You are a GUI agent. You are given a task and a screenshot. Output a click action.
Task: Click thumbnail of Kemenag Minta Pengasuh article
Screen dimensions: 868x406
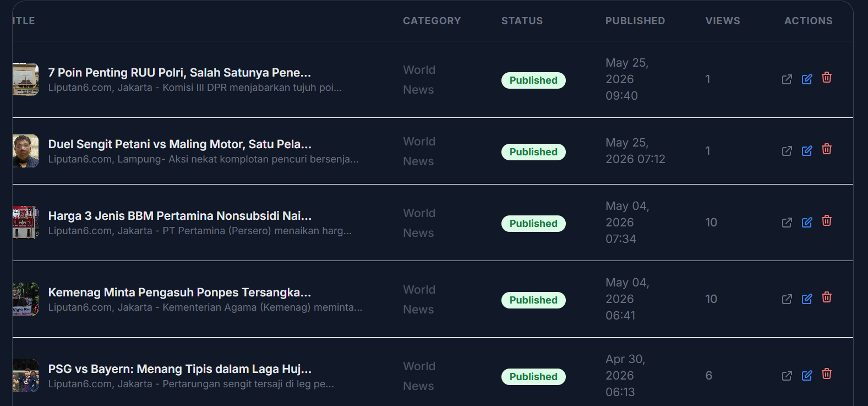(25, 299)
